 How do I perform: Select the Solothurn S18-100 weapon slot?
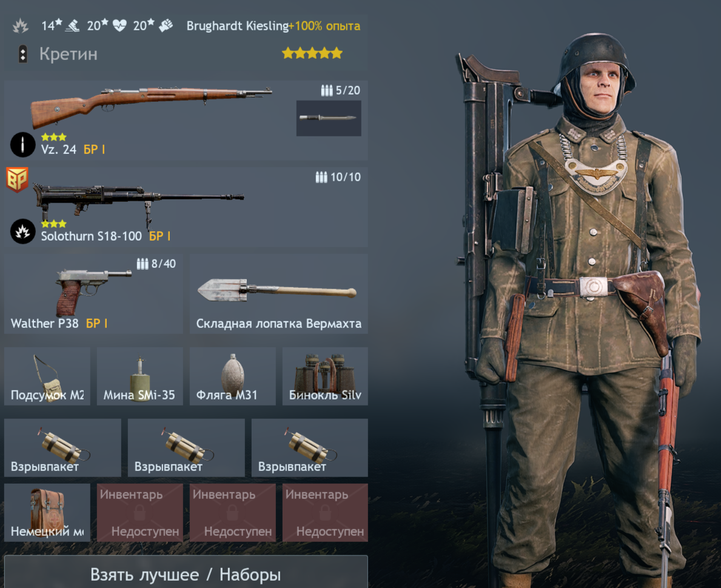[x=186, y=207]
